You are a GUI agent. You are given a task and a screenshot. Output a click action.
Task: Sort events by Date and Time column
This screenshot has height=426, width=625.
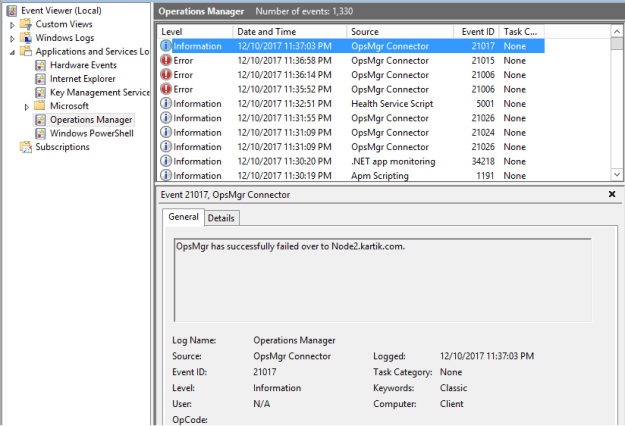coord(289,31)
